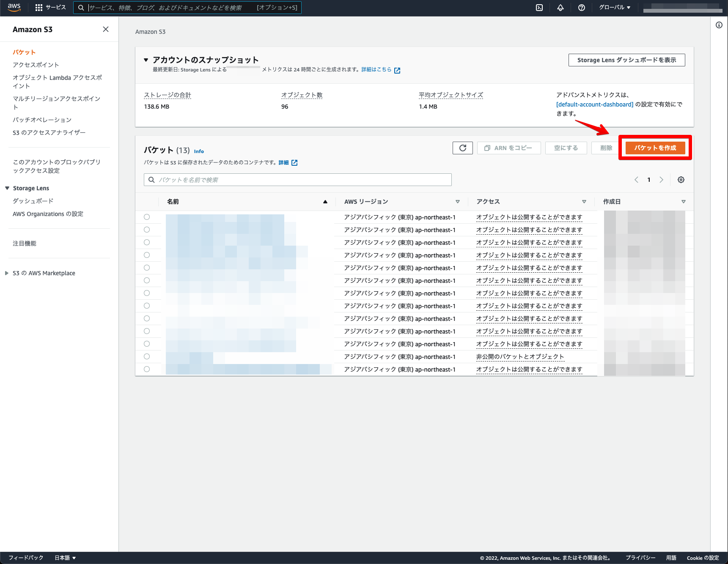Select the first bucket radio button
Image resolution: width=728 pixels, height=564 pixels.
pos(147,217)
